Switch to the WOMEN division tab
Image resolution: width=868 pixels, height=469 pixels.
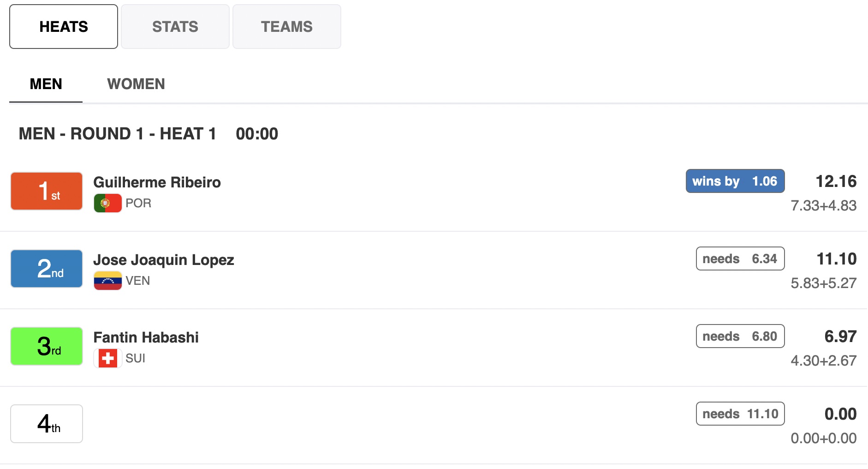coord(136,84)
